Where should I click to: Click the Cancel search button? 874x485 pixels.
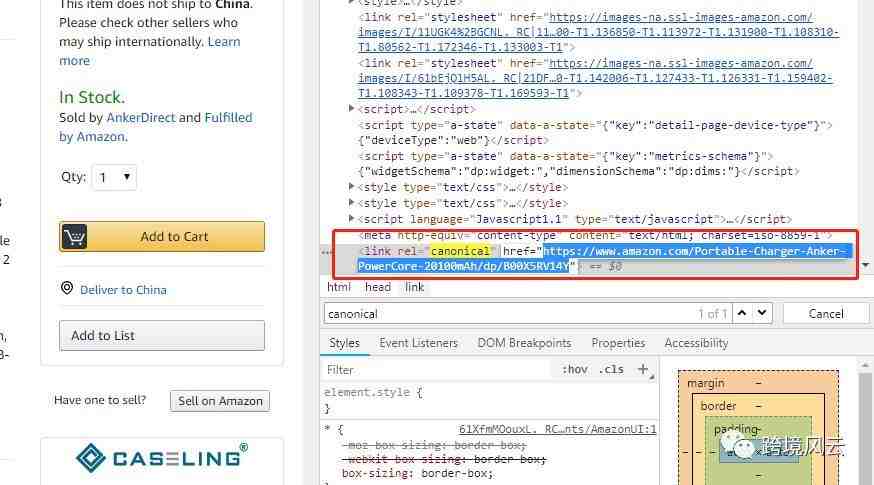(826, 314)
